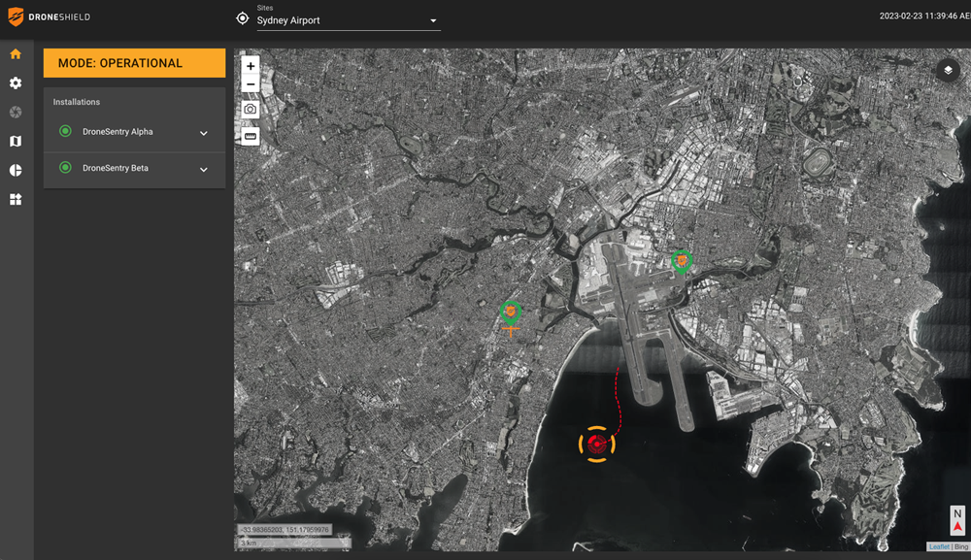
Task: Select the DroneSentry Beta label
Action: pos(116,168)
